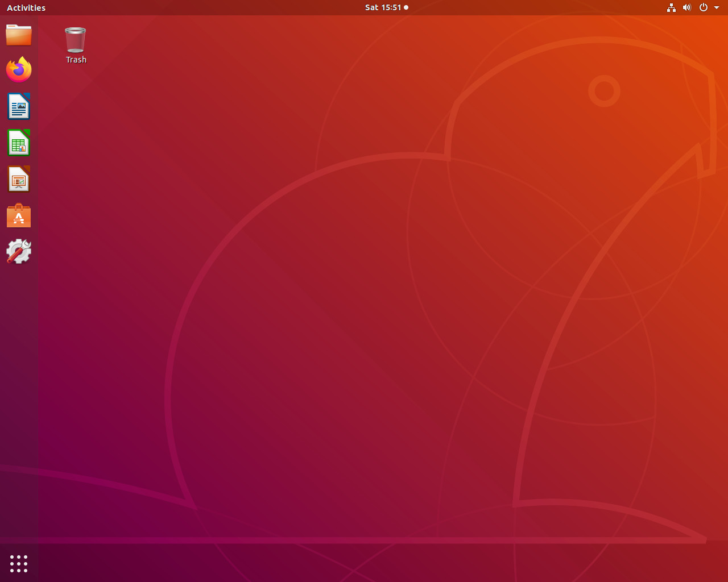The image size is (728, 582).
Task: Show Applications grid at the bottom of the dock
Action: 19,564
